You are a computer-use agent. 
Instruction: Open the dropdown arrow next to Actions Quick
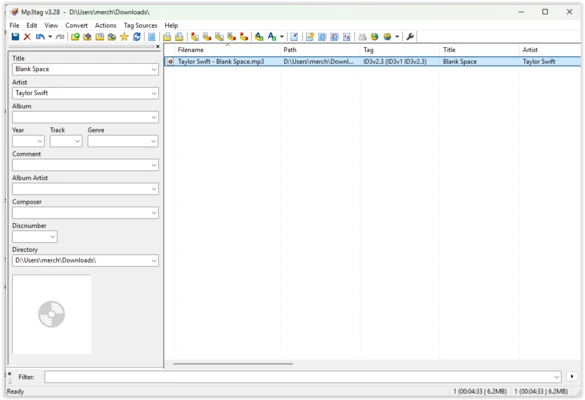tap(282, 37)
